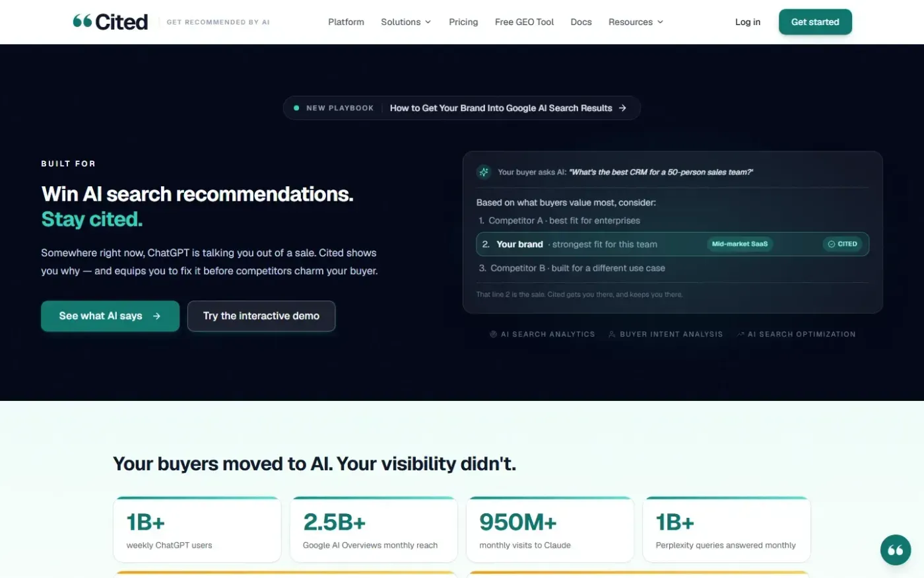This screenshot has height=578, width=924.
Task: Open the Platform nav item
Action: click(346, 22)
